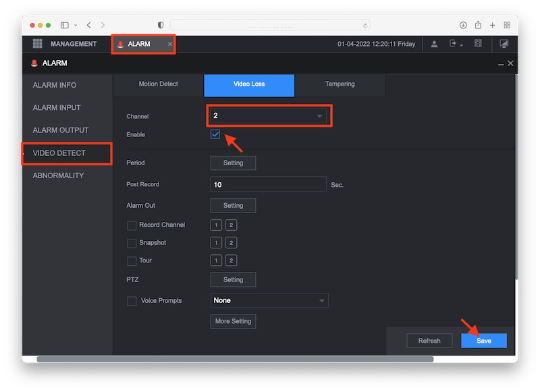The width and height of the screenshot is (540, 392).
Task: Enable the Record Channel checkbox
Action: [132, 225]
